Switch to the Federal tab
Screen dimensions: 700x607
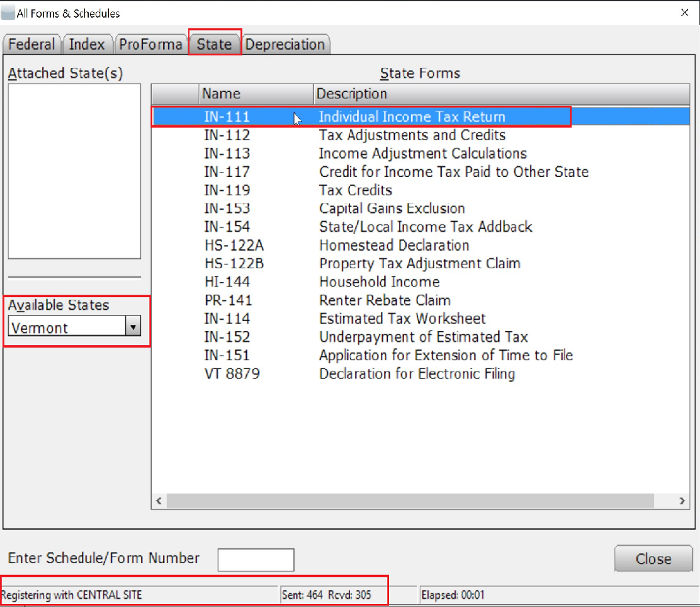[x=32, y=45]
